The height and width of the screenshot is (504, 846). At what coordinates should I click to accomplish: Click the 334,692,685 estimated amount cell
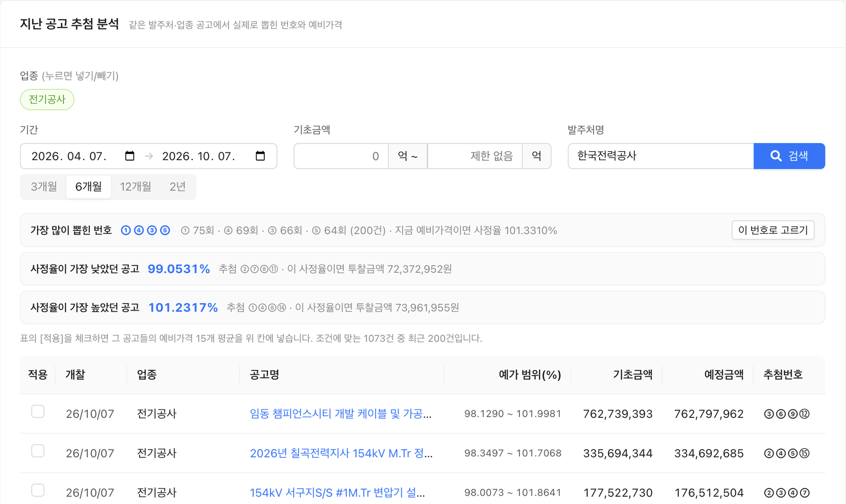click(709, 453)
